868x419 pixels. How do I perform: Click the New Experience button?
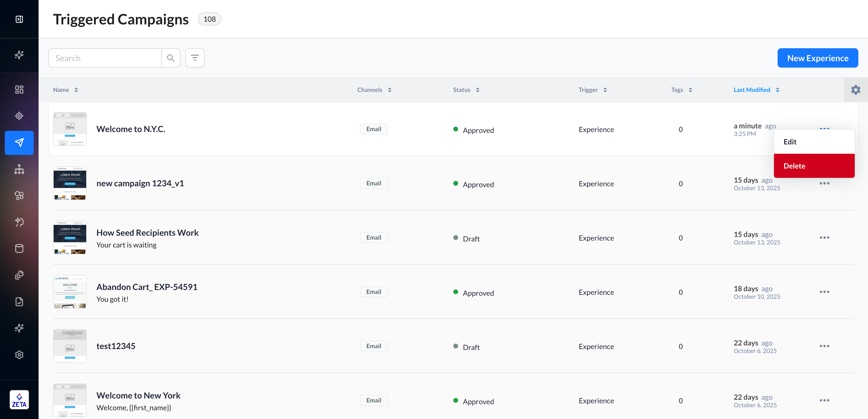point(817,58)
